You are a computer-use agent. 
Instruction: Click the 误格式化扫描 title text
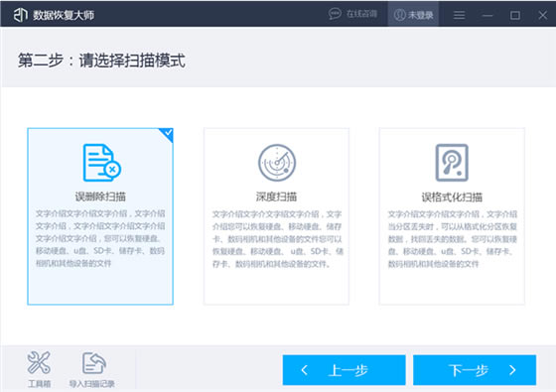pyautogui.click(x=452, y=196)
